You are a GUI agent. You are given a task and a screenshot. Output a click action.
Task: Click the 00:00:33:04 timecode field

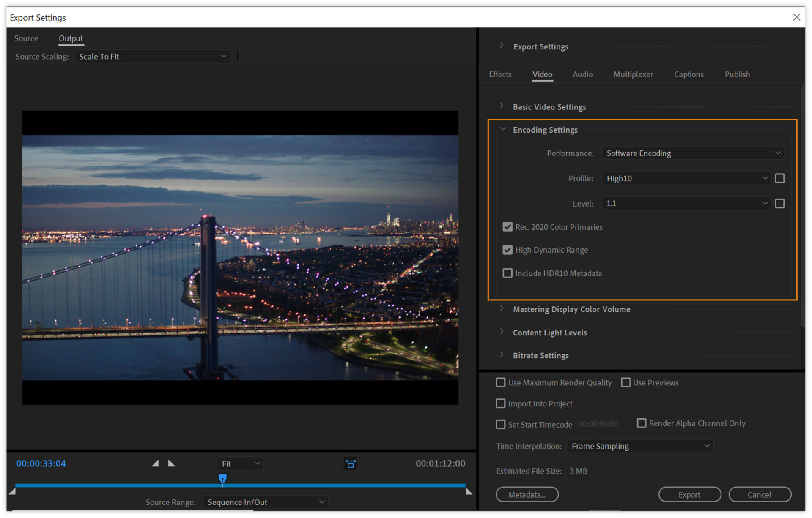click(x=41, y=463)
